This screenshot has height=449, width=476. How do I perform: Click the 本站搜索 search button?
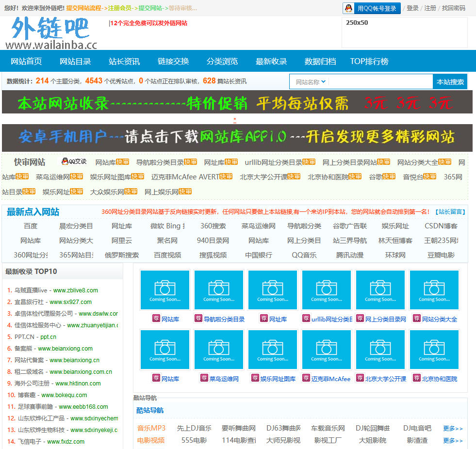click(x=450, y=82)
